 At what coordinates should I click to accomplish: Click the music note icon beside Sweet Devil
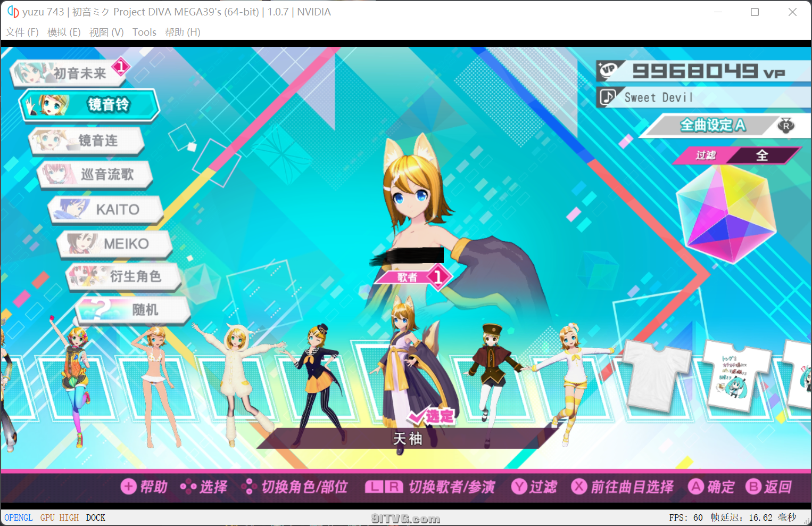point(608,97)
